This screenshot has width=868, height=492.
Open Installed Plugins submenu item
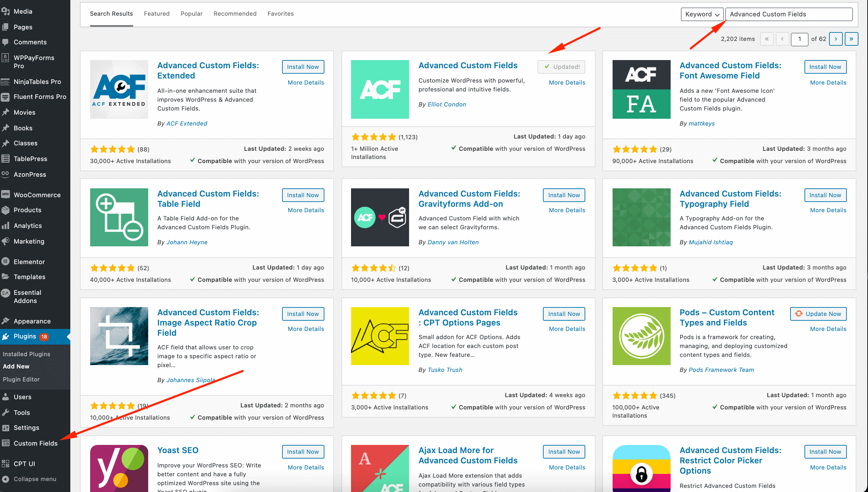coord(26,354)
